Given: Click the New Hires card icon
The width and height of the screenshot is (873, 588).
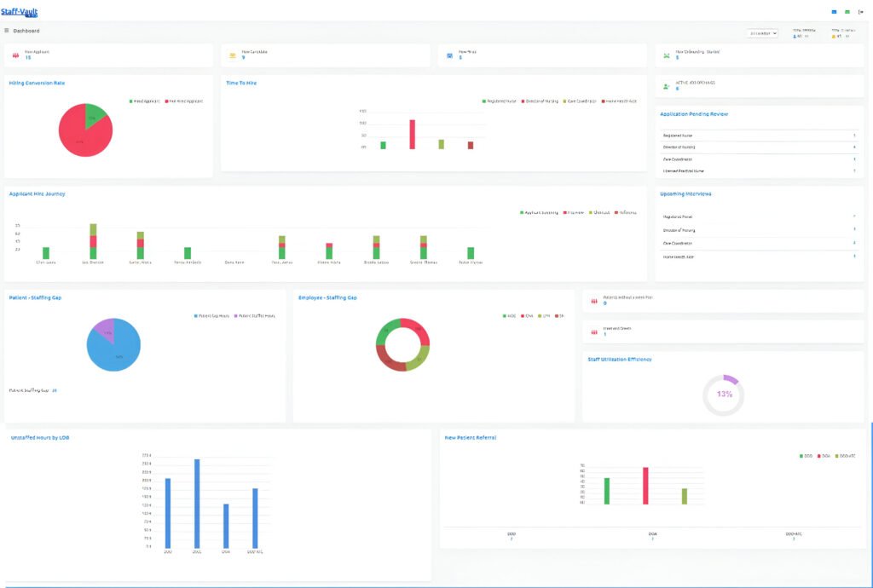Looking at the screenshot, I should coord(449,55).
